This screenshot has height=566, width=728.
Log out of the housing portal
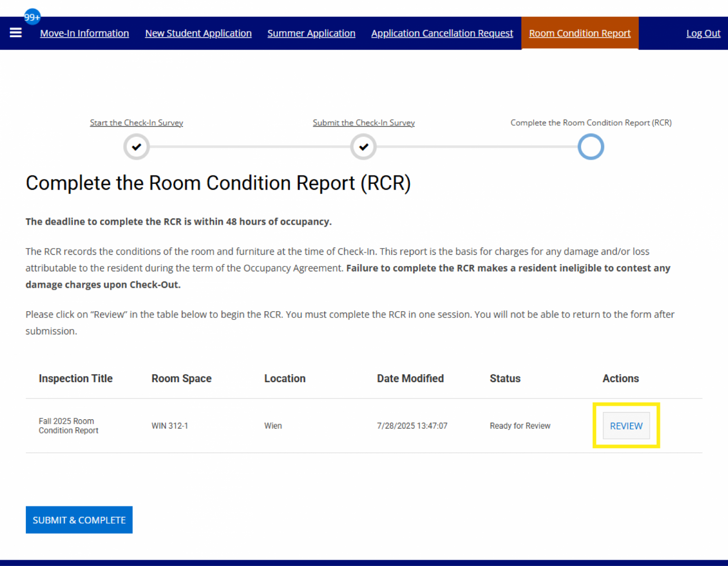(x=703, y=33)
